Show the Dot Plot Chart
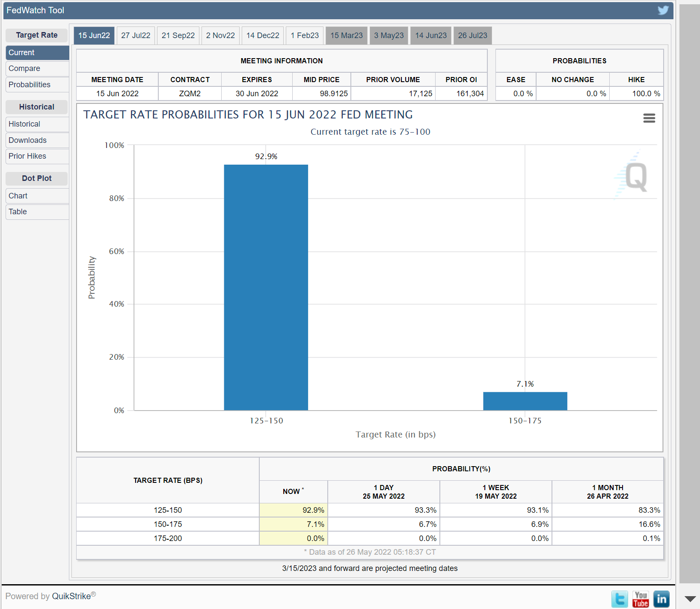This screenshot has width=700, height=609. pyautogui.click(x=18, y=196)
